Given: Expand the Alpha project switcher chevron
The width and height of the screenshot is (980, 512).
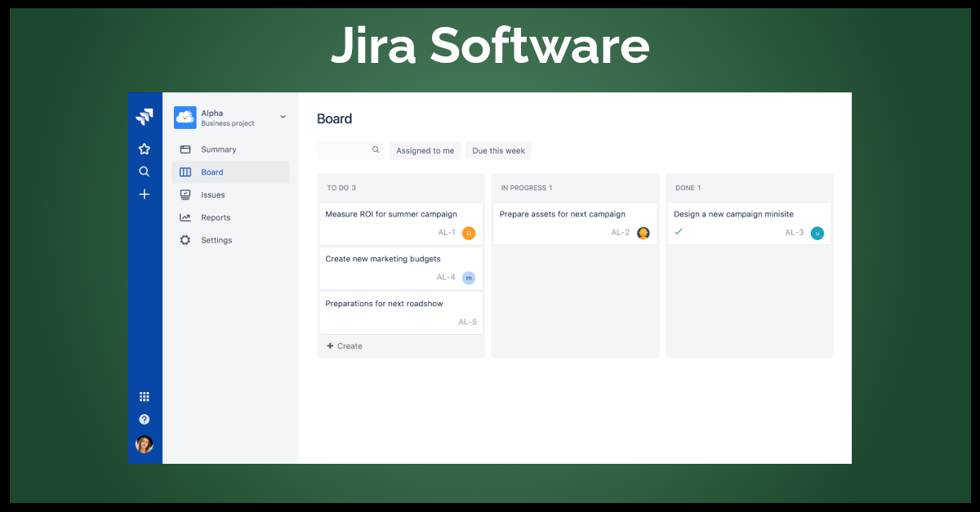Looking at the screenshot, I should [x=283, y=117].
